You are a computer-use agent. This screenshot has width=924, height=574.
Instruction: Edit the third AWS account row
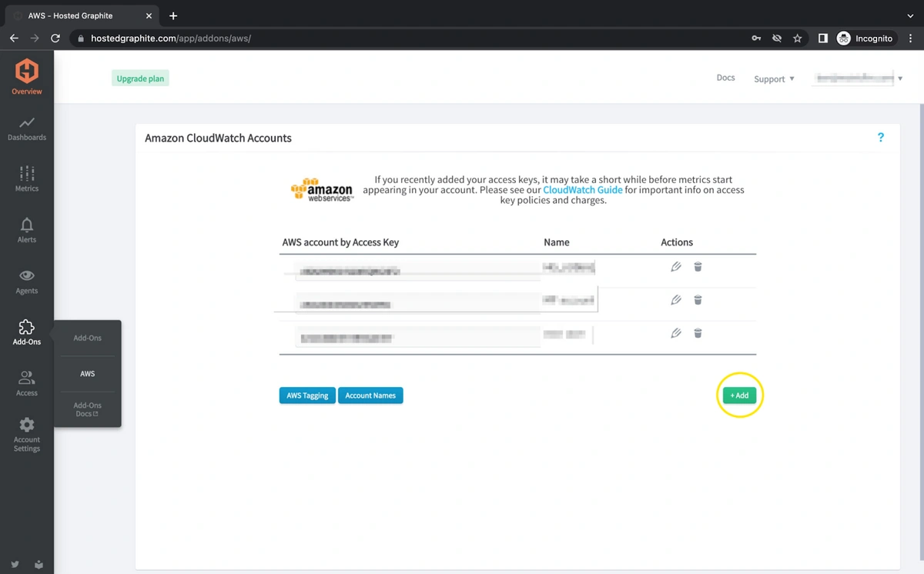676,333
